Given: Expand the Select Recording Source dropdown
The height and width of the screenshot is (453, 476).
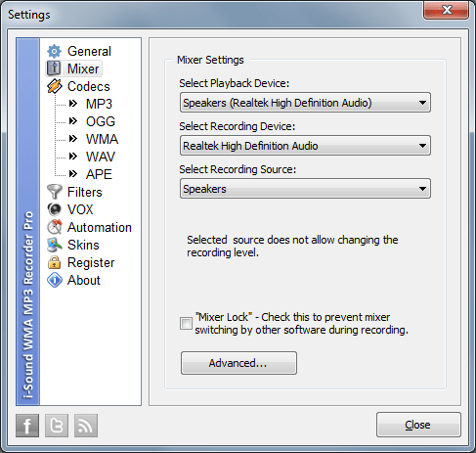Looking at the screenshot, I should coord(305,189).
